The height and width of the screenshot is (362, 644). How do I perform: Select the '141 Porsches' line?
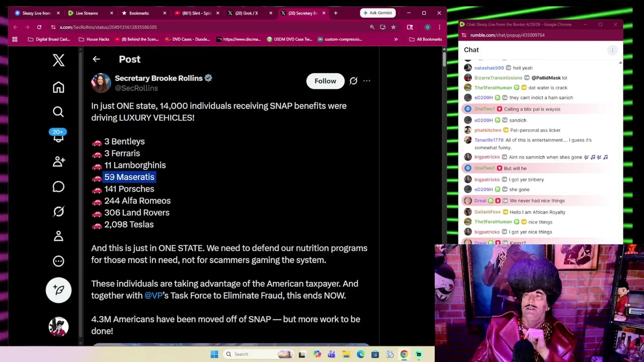click(129, 189)
